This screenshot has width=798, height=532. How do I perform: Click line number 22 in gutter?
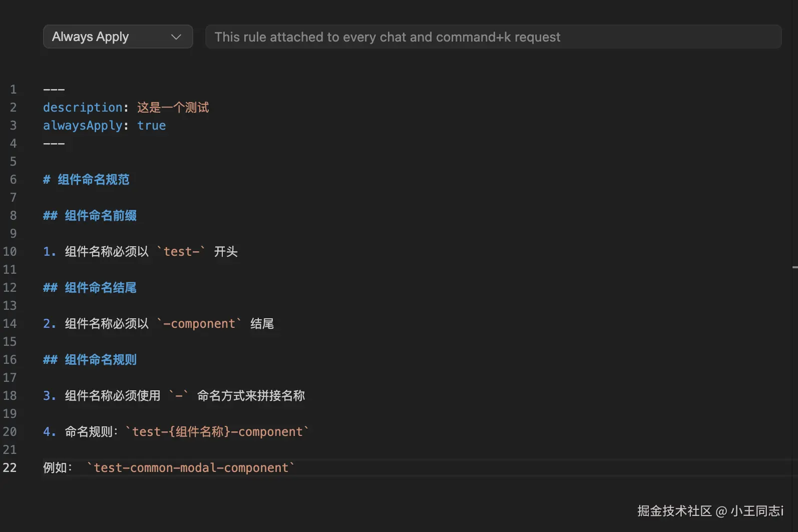[10, 468]
